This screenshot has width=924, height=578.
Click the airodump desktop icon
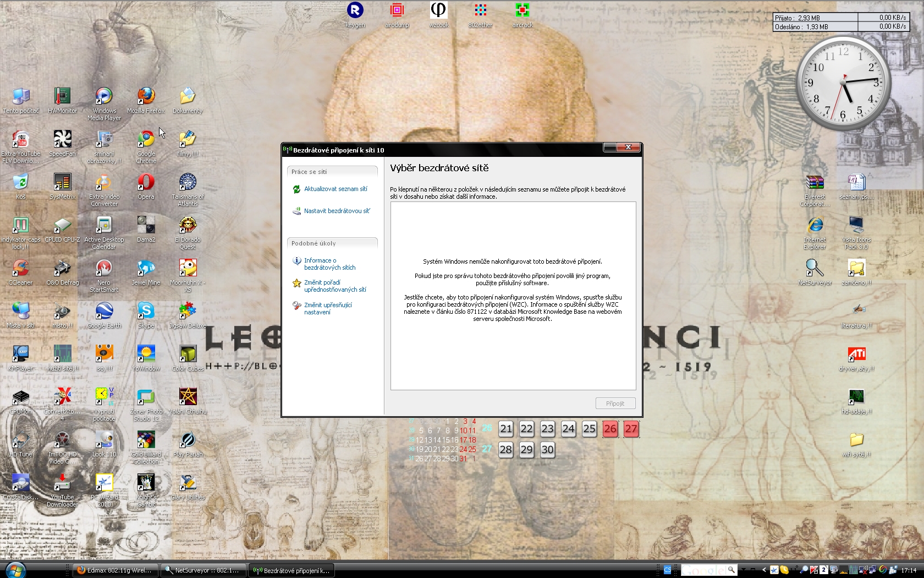(x=397, y=11)
